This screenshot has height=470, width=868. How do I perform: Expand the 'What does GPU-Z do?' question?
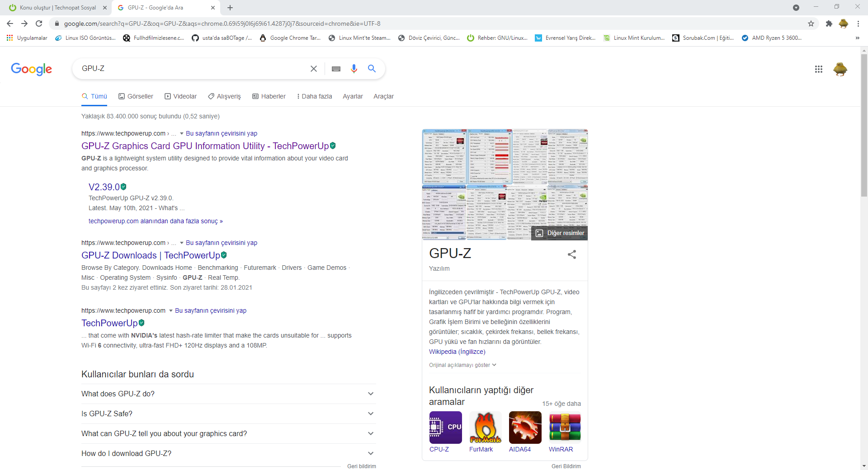(x=229, y=394)
